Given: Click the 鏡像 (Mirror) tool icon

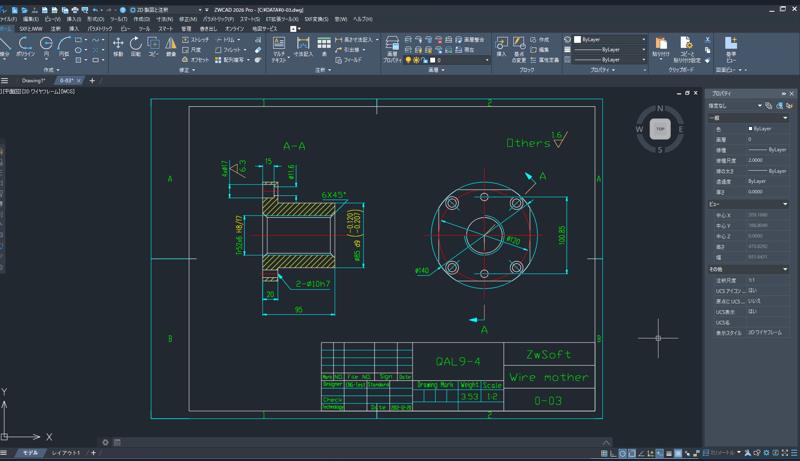Looking at the screenshot, I should [x=170, y=46].
